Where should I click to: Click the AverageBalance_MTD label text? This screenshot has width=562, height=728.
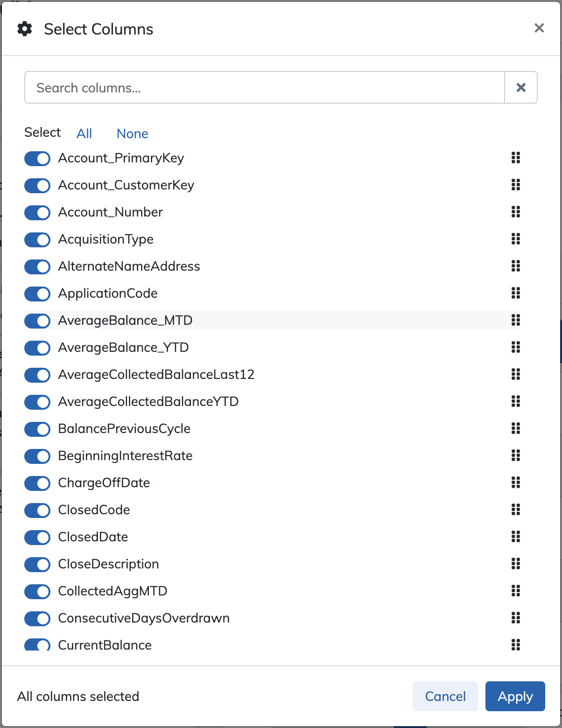(125, 321)
